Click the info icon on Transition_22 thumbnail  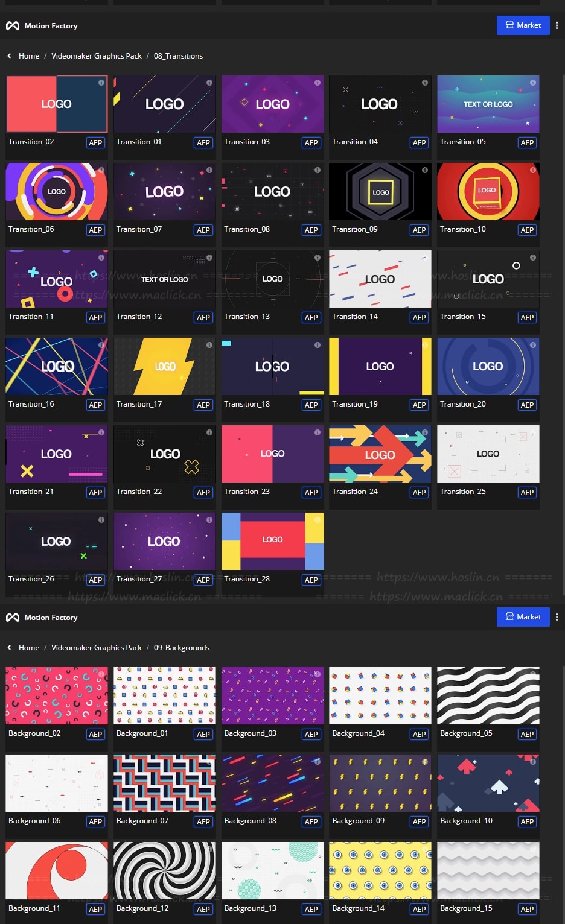tap(209, 432)
